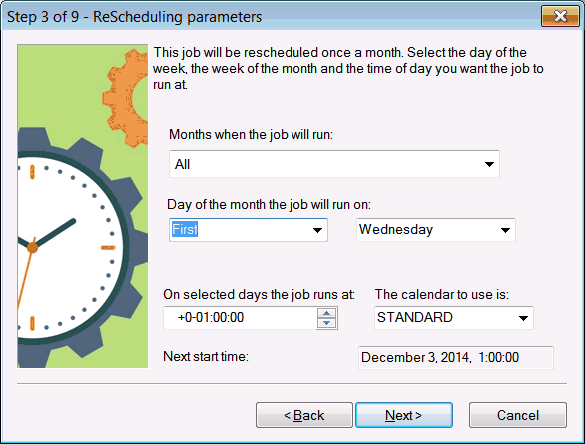Screen dimensions: 585x444
Task: Return to previous step with Back
Action: coord(304,415)
